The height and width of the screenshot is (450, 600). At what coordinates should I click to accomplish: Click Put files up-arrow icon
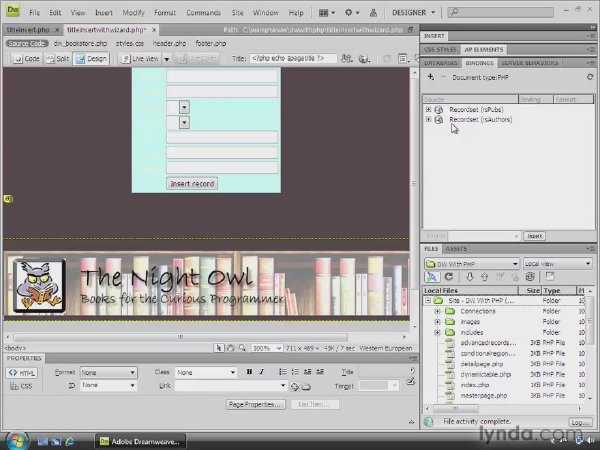(x=484, y=277)
